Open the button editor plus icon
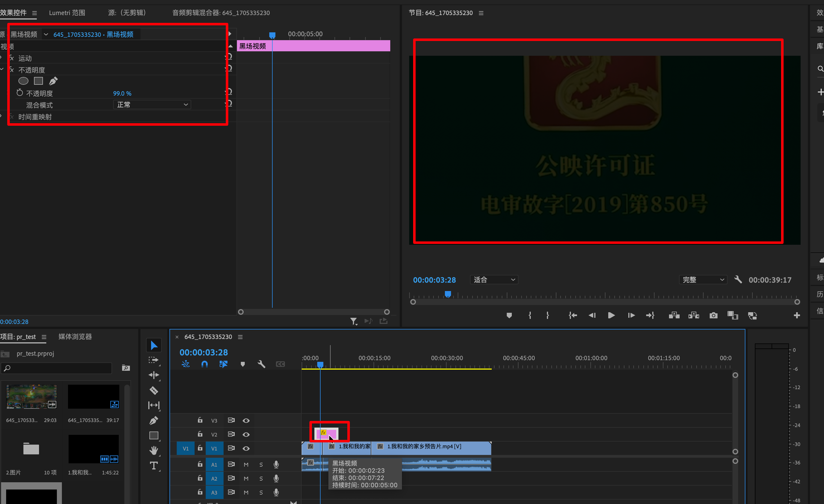824x504 pixels. pos(797,315)
